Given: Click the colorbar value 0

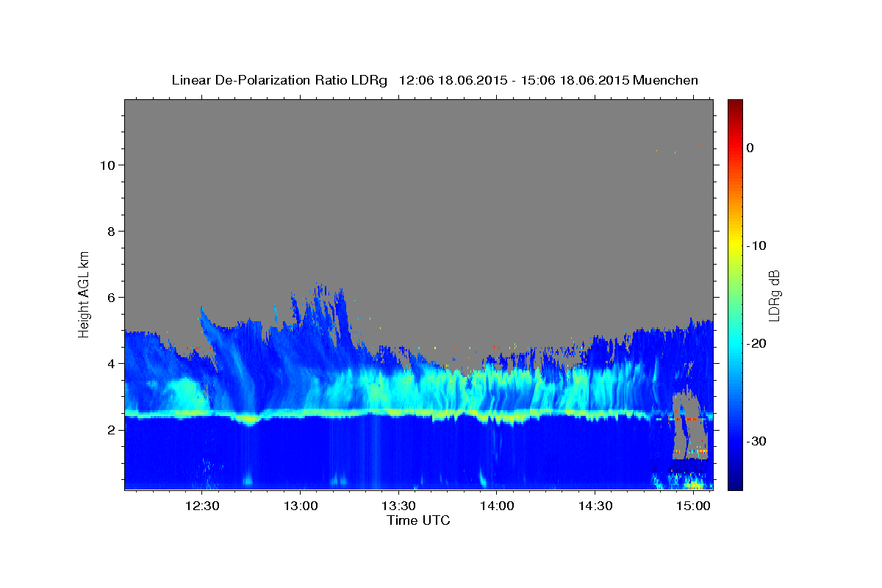Looking at the screenshot, I should [x=750, y=148].
